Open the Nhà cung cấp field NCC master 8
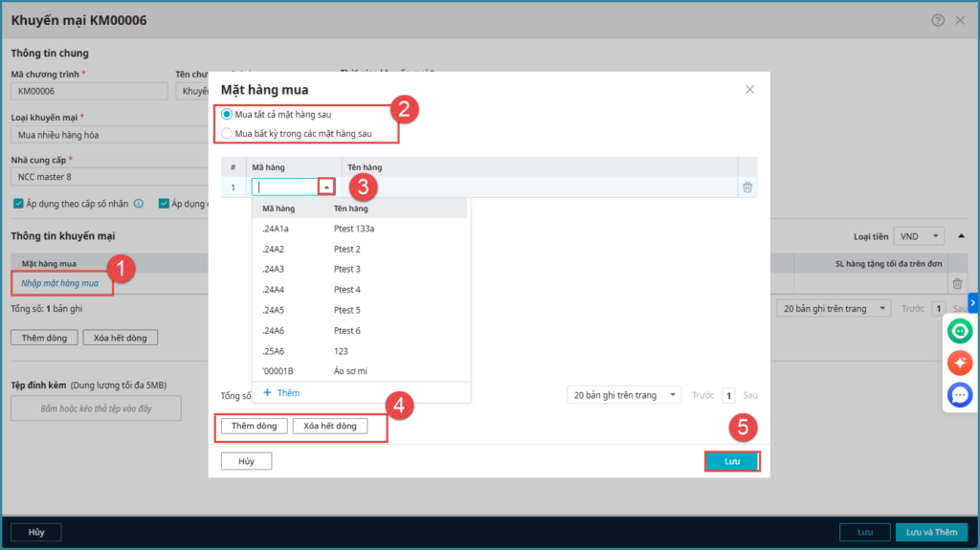This screenshot has height=550, width=980. [110, 177]
